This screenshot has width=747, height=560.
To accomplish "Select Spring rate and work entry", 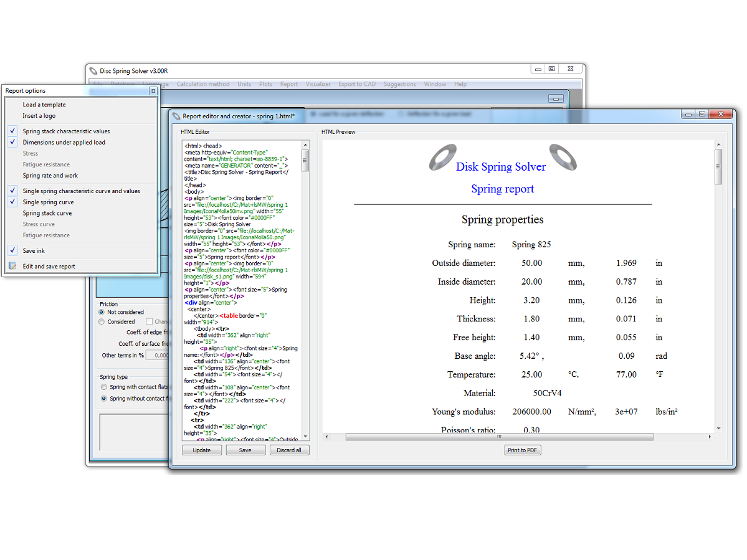I will click(x=50, y=175).
